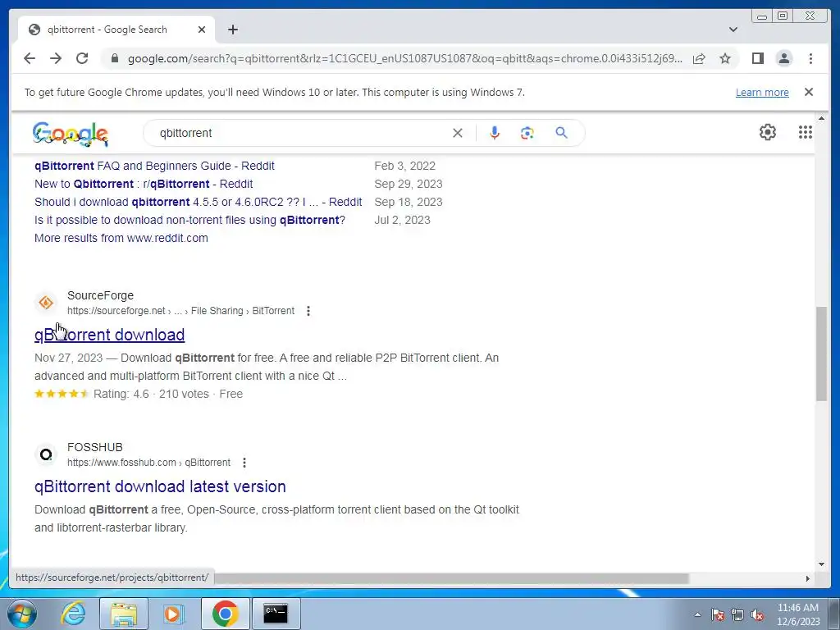Screen dimensions: 840x630
Task: Click the Rating: 4.6 text
Action: tap(121, 395)
